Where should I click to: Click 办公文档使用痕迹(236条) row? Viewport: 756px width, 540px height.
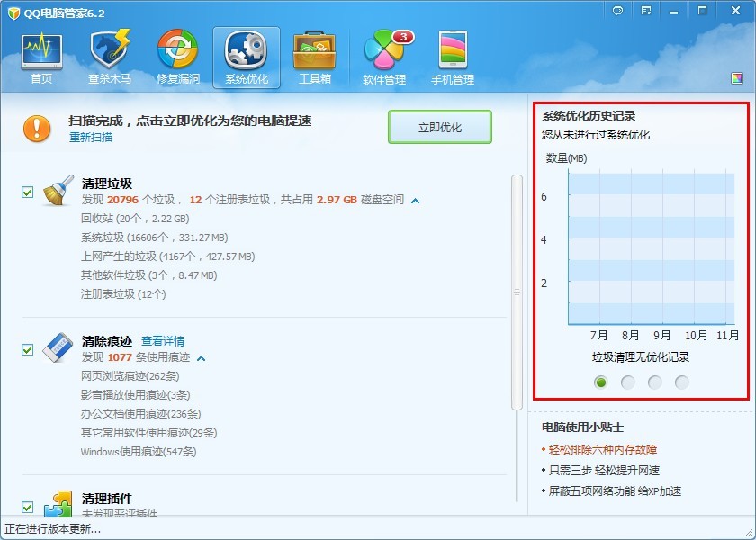(140, 414)
